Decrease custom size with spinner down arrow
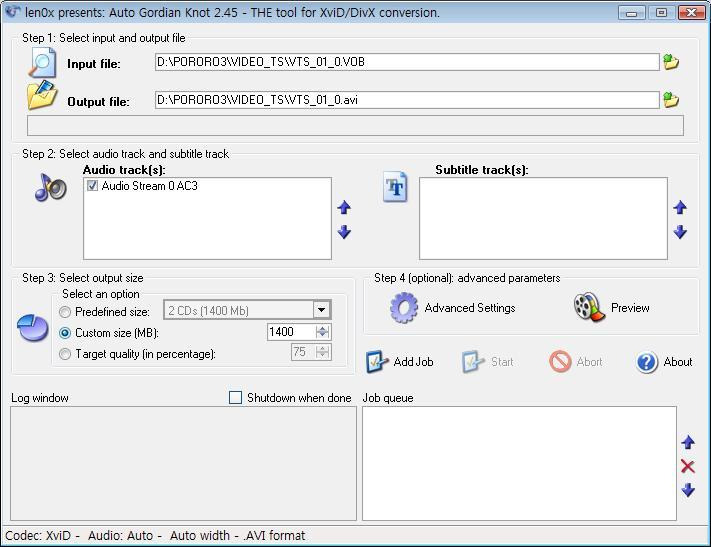Viewport: 711px width, 547px height. click(x=322, y=335)
